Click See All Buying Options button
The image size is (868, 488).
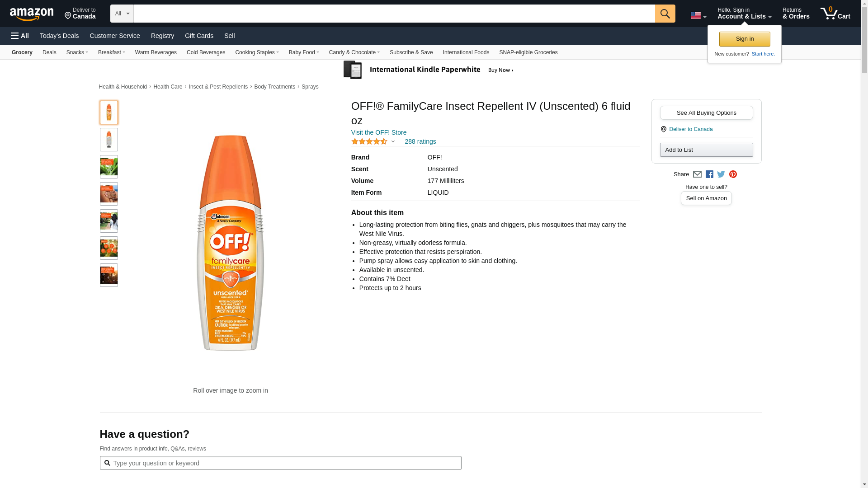coord(706,113)
